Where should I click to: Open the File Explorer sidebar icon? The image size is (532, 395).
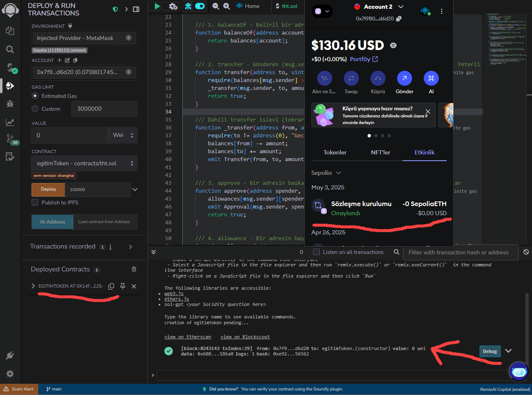tap(10, 31)
